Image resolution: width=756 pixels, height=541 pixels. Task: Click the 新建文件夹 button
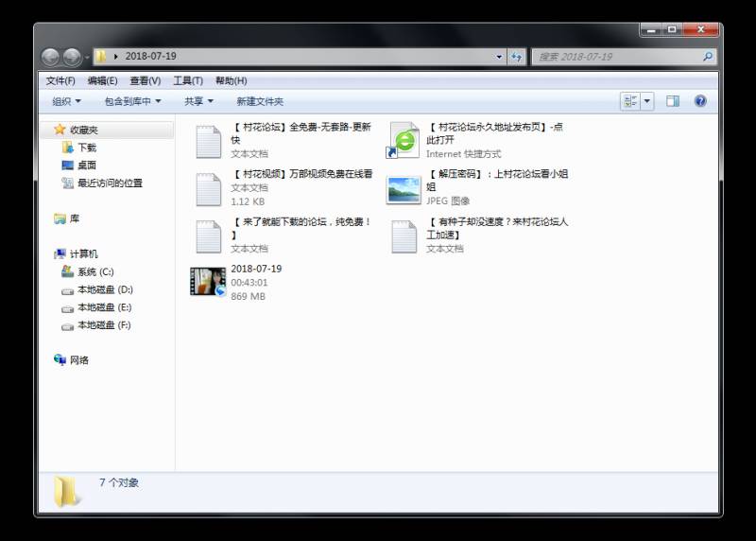[259, 101]
